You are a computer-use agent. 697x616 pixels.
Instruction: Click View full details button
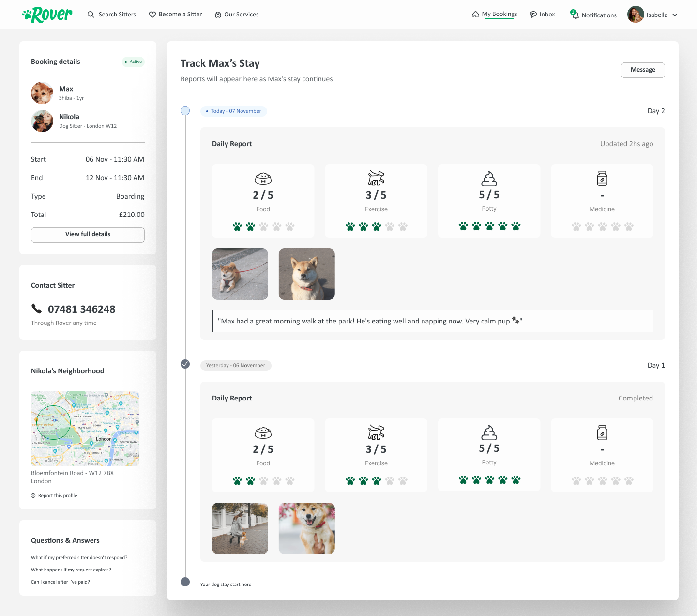coord(88,234)
